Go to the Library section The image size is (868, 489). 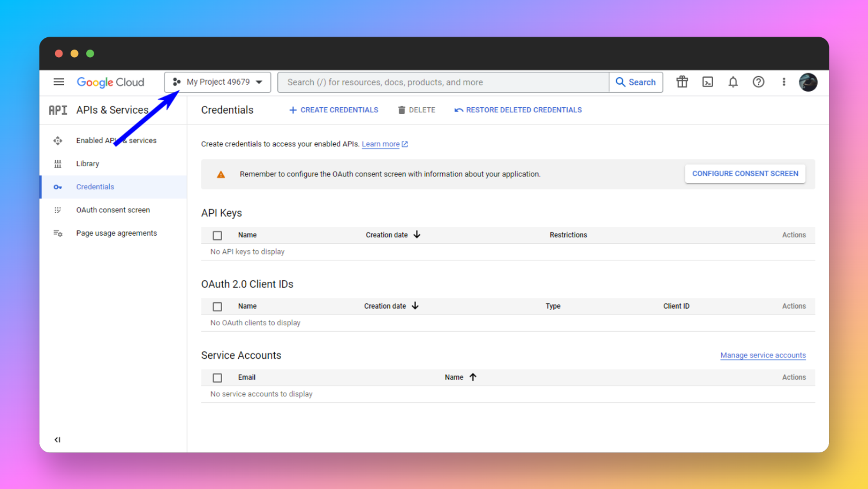point(87,164)
